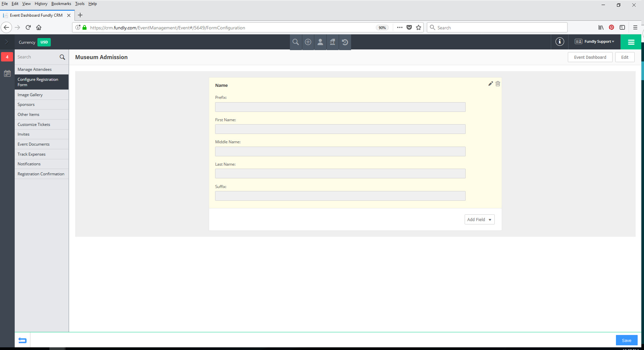
Task: Open page actions three-dots menu
Action: click(400, 27)
